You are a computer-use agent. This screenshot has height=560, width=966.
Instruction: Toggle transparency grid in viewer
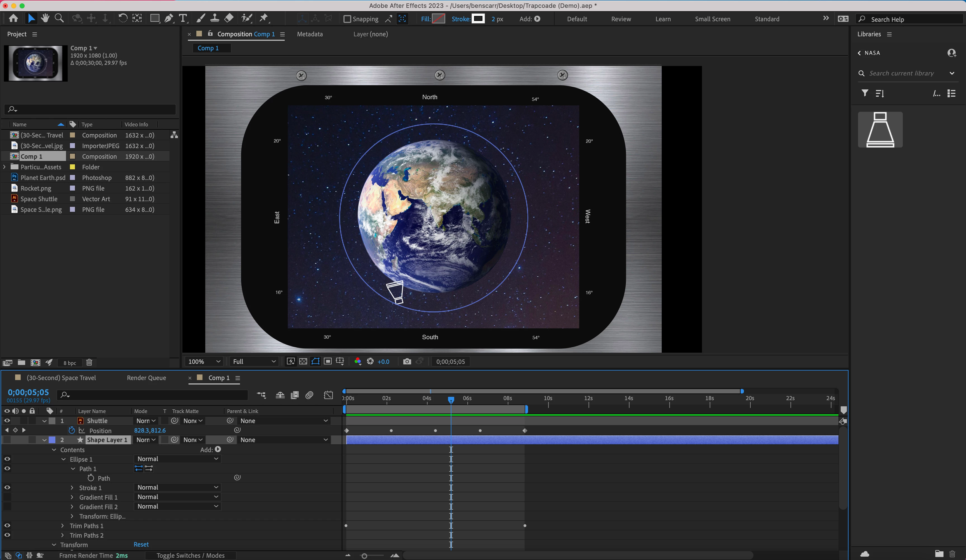click(303, 362)
